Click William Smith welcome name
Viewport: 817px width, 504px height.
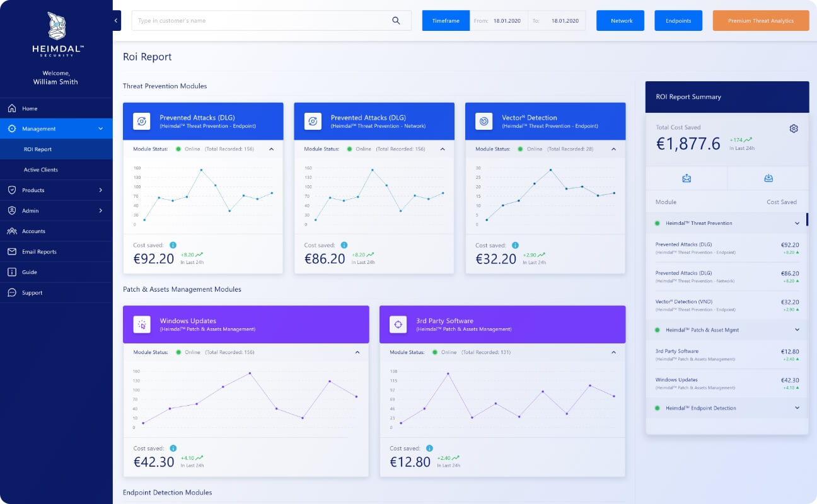click(55, 82)
